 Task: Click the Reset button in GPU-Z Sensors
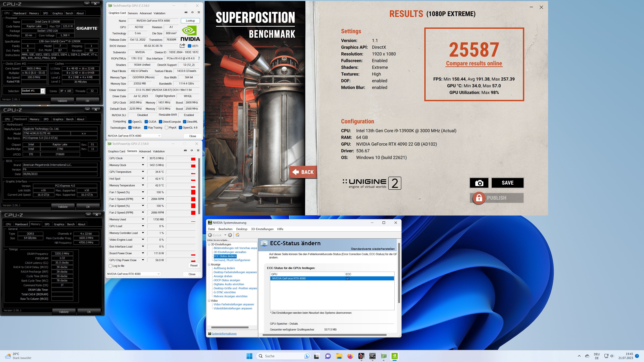(x=194, y=266)
